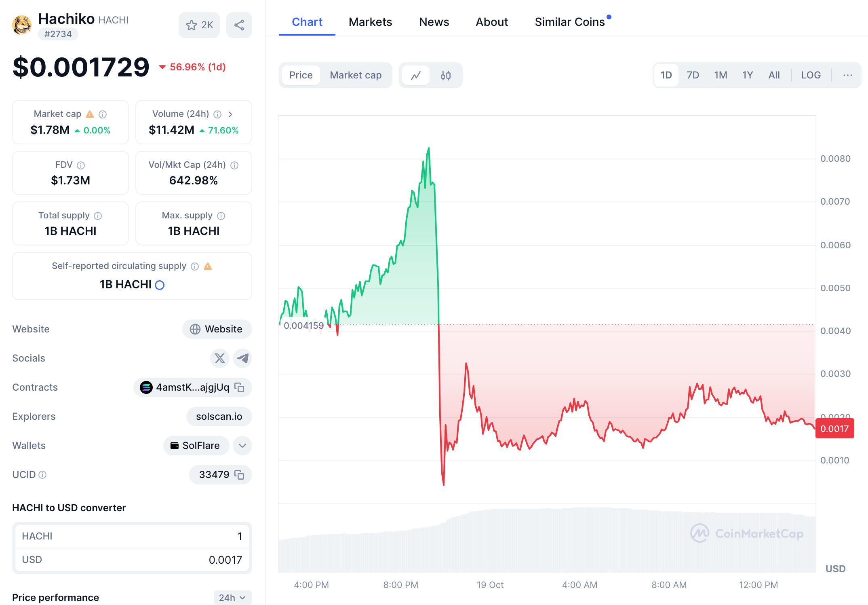Screen dimensions: 868x605
Task: Open the About tab
Action: tap(492, 22)
